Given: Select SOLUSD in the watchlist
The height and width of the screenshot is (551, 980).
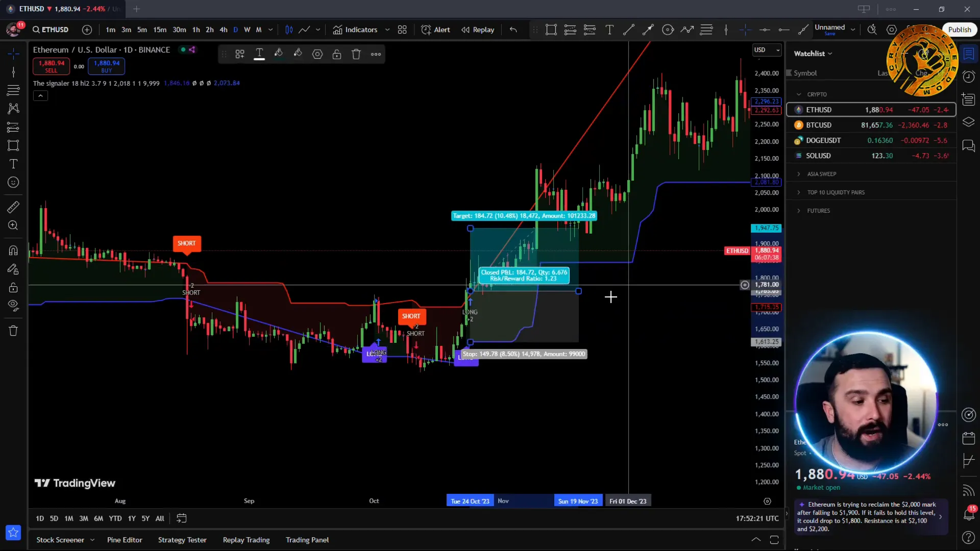Looking at the screenshot, I should pos(871,156).
